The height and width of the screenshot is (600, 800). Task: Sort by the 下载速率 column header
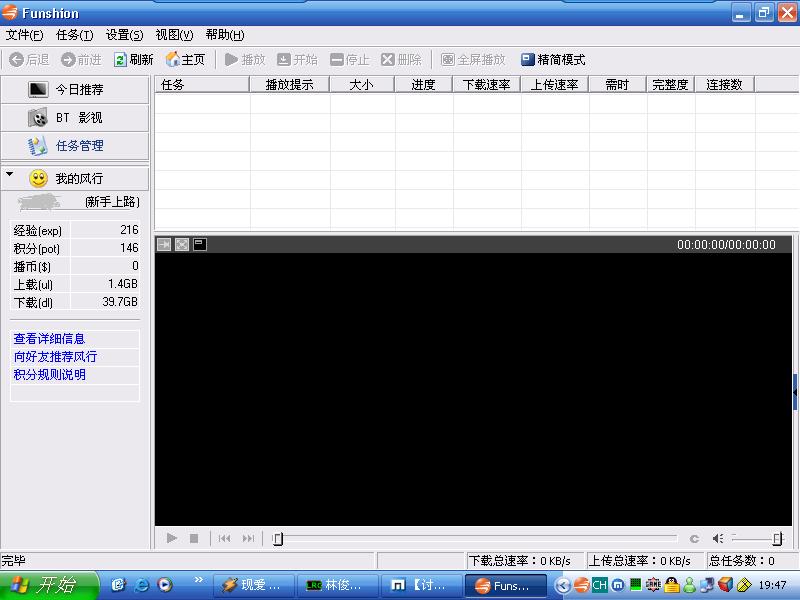[486, 85]
